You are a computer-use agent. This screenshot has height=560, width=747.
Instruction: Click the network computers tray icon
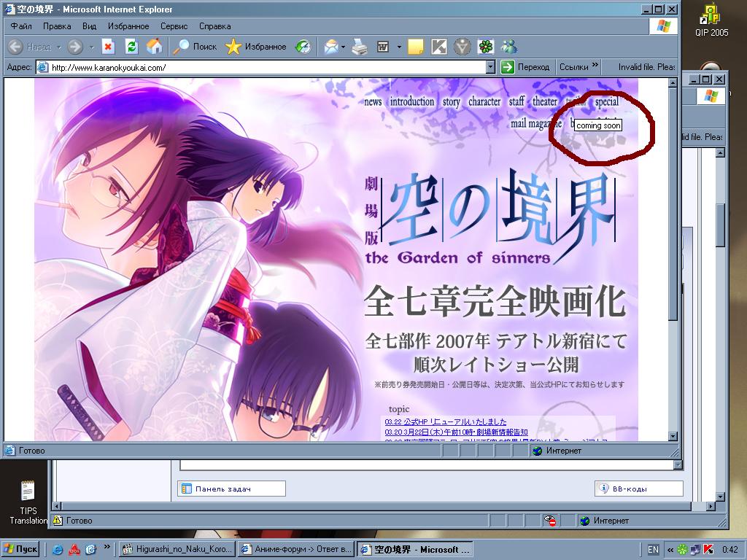click(695, 549)
